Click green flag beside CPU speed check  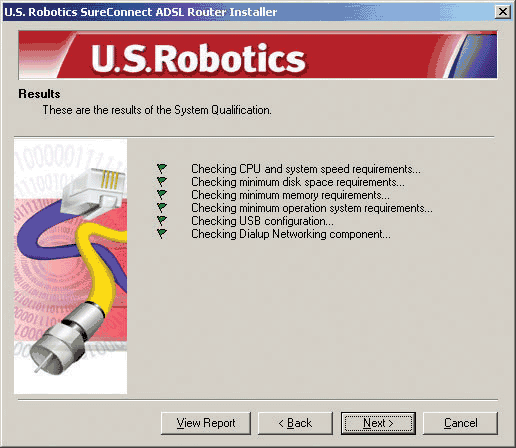(162, 168)
